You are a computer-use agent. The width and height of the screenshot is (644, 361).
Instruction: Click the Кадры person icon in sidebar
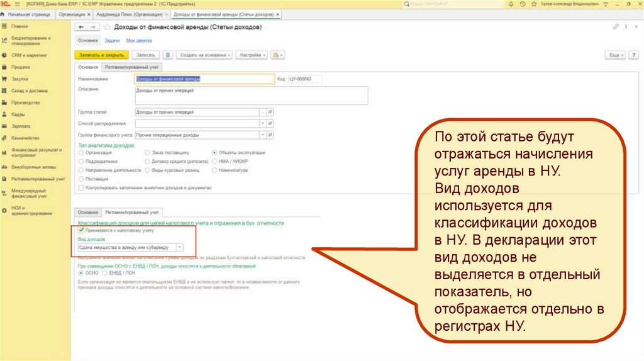click(4, 114)
